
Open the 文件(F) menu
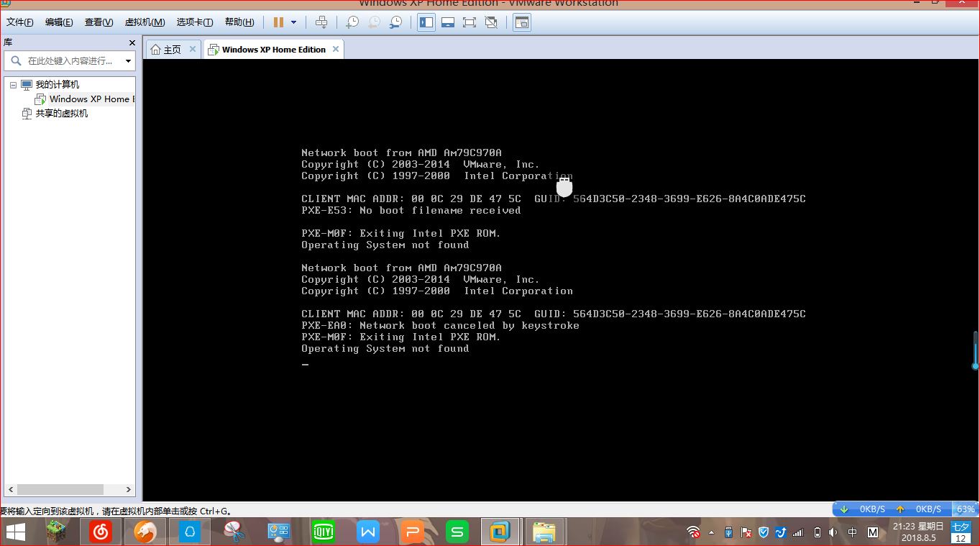[19, 22]
